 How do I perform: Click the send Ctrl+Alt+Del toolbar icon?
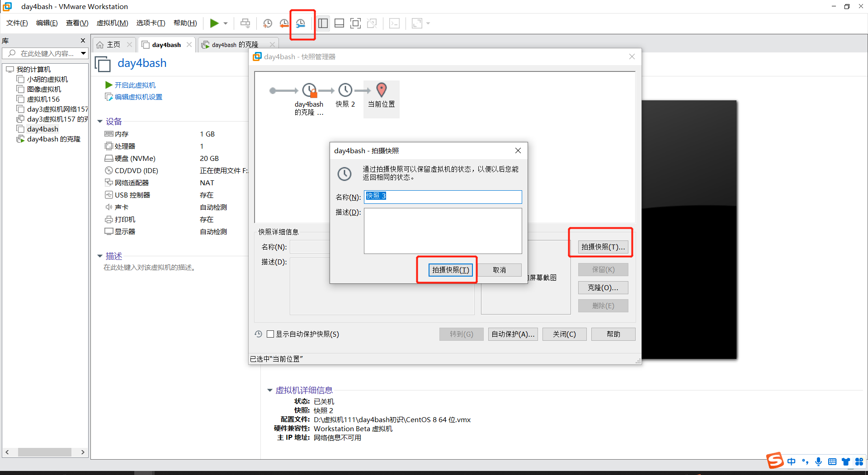(245, 23)
